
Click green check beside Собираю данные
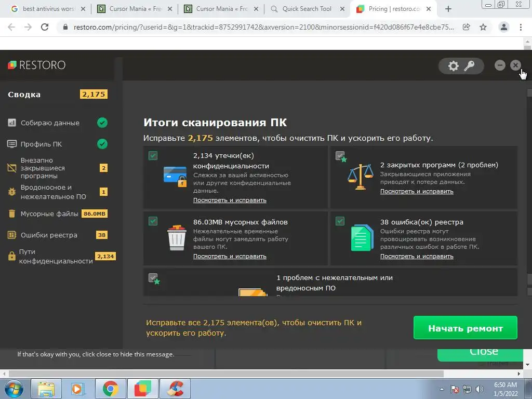(102, 123)
